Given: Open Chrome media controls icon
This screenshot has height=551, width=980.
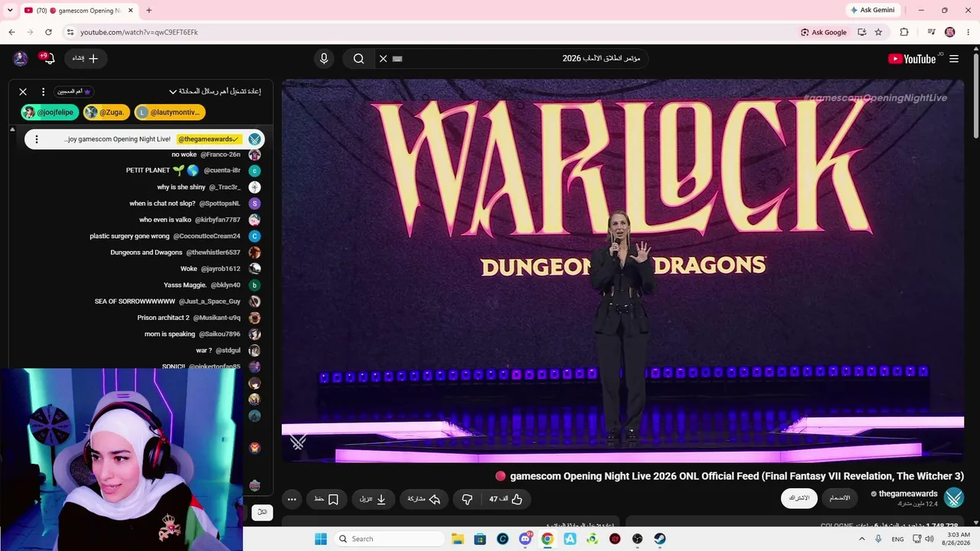Looking at the screenshot, I should click(x=931, y=32).
